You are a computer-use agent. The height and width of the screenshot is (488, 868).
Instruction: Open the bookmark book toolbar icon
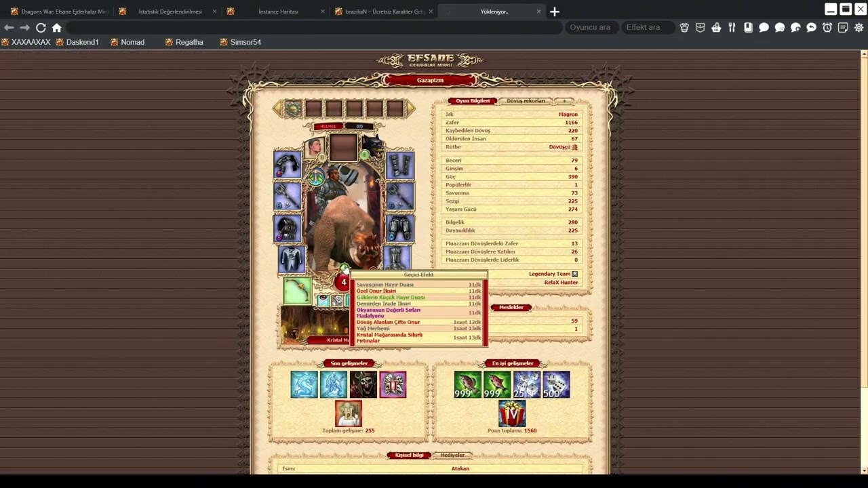tap(748, 28)
